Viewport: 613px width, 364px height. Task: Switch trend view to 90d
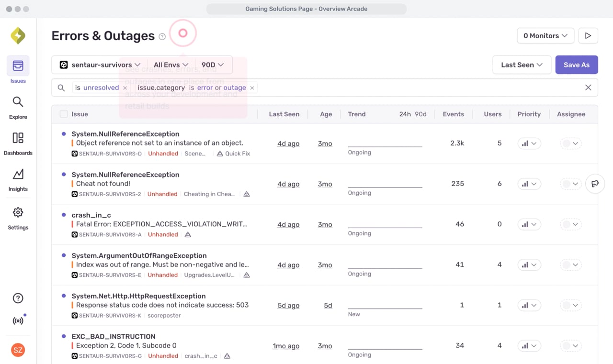tap(420, 114)
